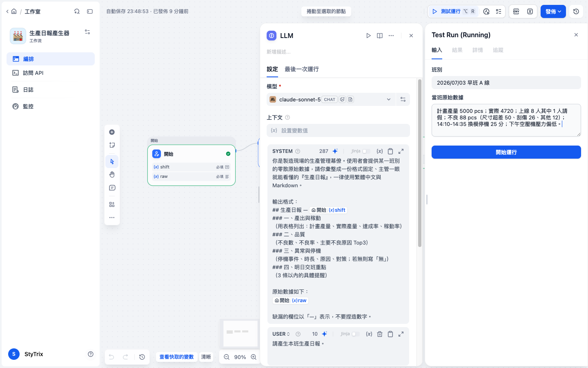Screen dimensions: 588x368
Task: Open the LLM node more options menu
Action: point(391,36)
